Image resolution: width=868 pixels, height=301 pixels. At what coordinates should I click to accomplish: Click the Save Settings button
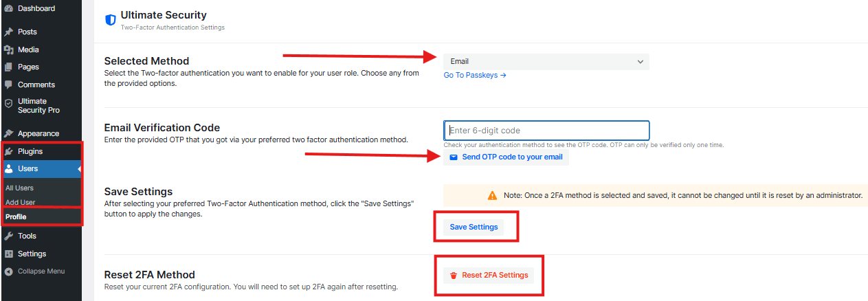coord(474,227)
